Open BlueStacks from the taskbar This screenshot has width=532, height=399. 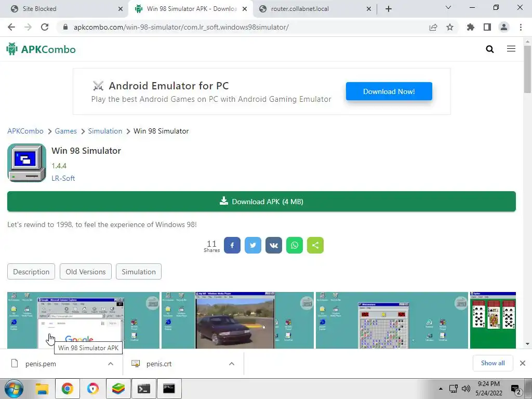coord(118,389)
